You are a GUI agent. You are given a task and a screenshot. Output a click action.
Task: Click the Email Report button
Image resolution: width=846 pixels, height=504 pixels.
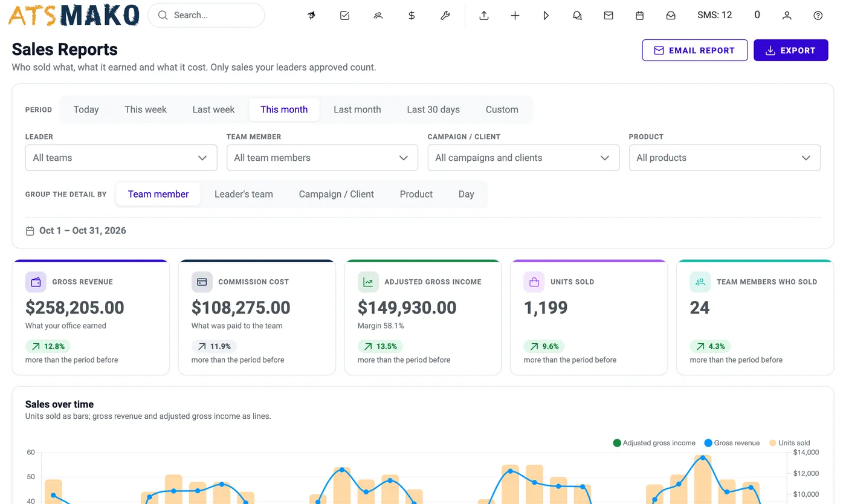click(x=695, y=50)
